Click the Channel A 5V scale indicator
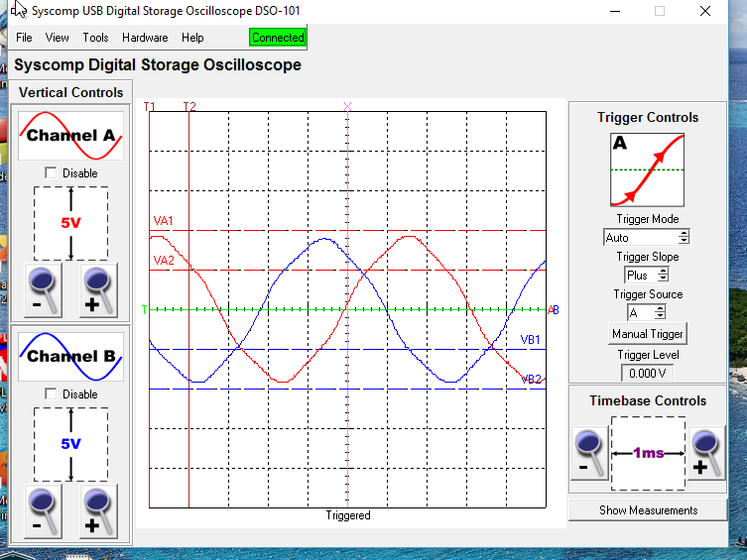Viewport: 747px width, 560px height. tap(70, 223)
